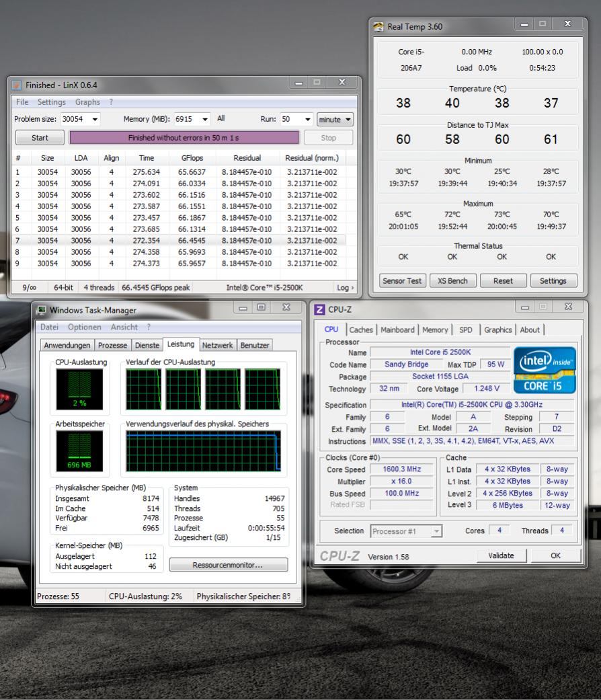Image resolution: width=601 pixels, height=700 pixels.
Task: Click the LinX app icon in title bar
Action: coord(17,85)
